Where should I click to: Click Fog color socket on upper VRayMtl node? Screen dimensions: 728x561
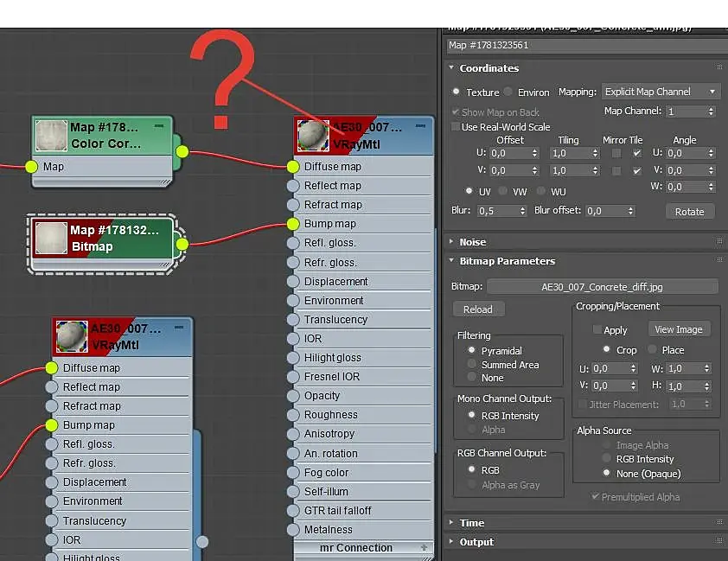pyautogui.click(x=293, y=472)
